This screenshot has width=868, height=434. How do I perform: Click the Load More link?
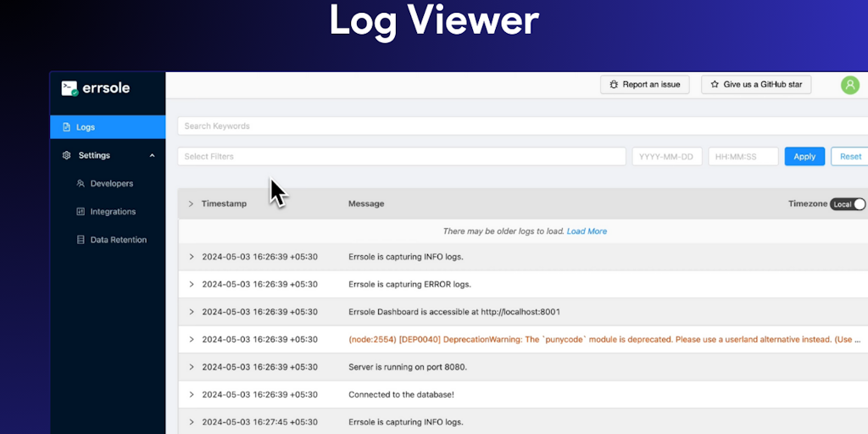[x=587, y=231]
